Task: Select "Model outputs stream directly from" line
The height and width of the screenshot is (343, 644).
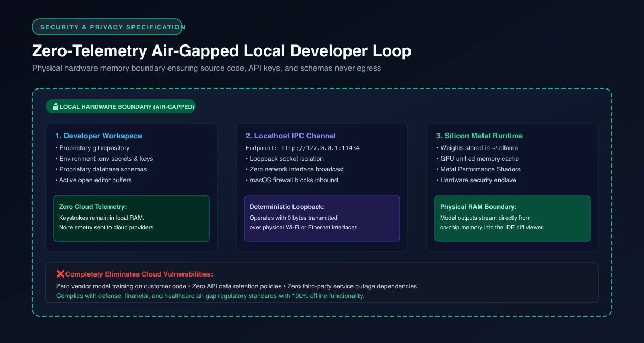Action: pos(485,218)
